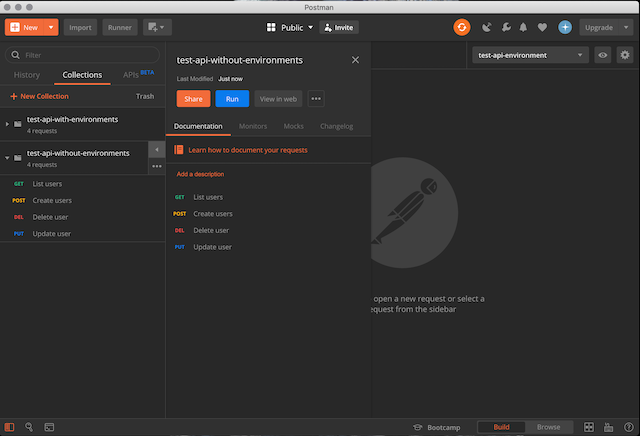This screenshot has height=436, width=640.
Task: Open POST Create users in sidebar
Action: (x=82, y=200)
